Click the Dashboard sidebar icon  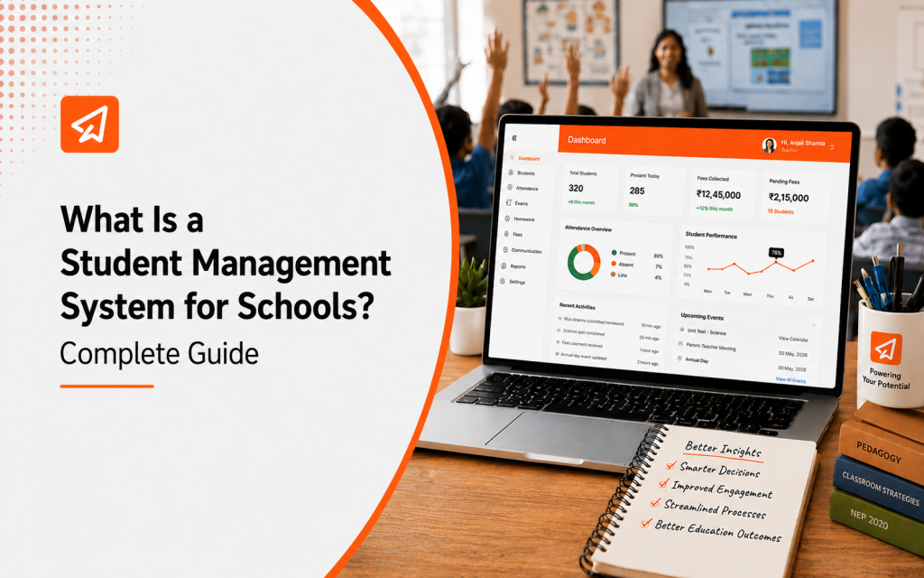point(513,158)
